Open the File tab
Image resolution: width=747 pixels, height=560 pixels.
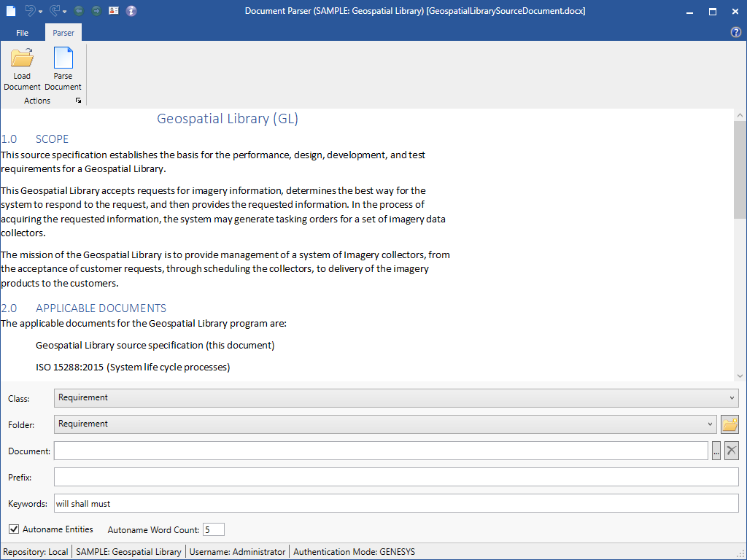(x=23, y=33)
